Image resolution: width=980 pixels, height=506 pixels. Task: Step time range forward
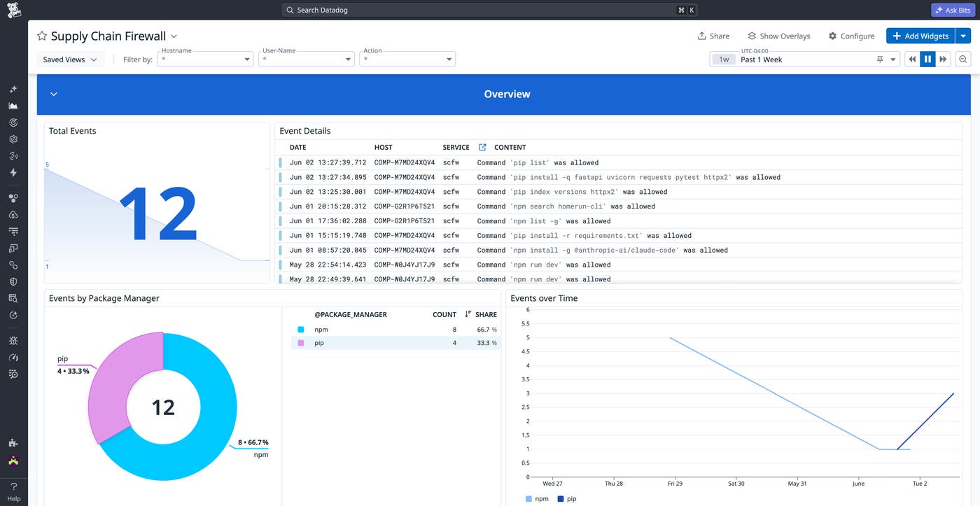click(944, 59)
